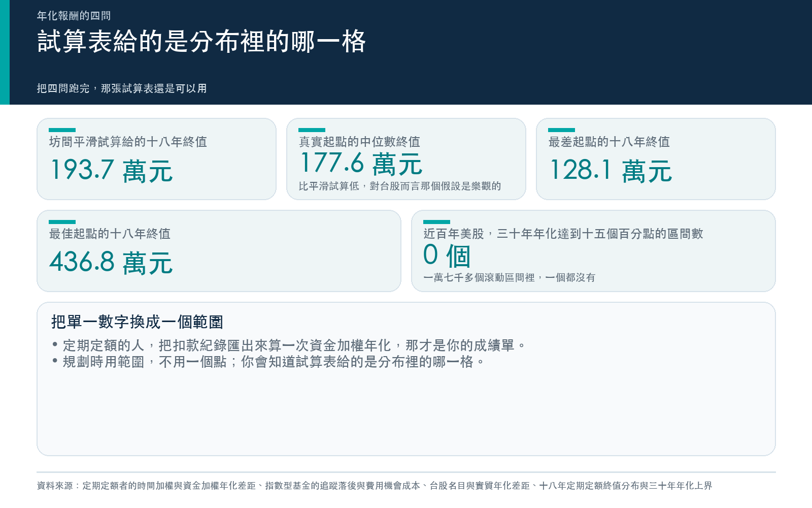Click the 資料來源 footer line
Screen dimensions: 812x508
[375, 486]
